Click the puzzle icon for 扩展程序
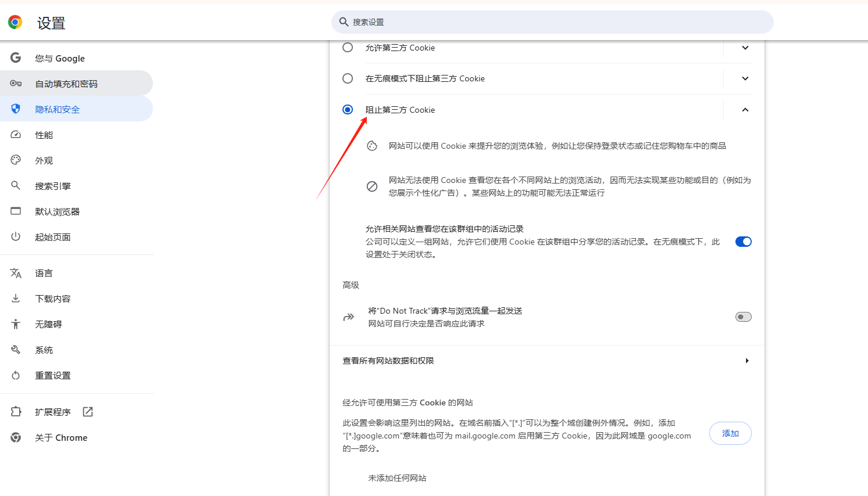The width and height of the screenshot is (868, 496). pos(16,412)
